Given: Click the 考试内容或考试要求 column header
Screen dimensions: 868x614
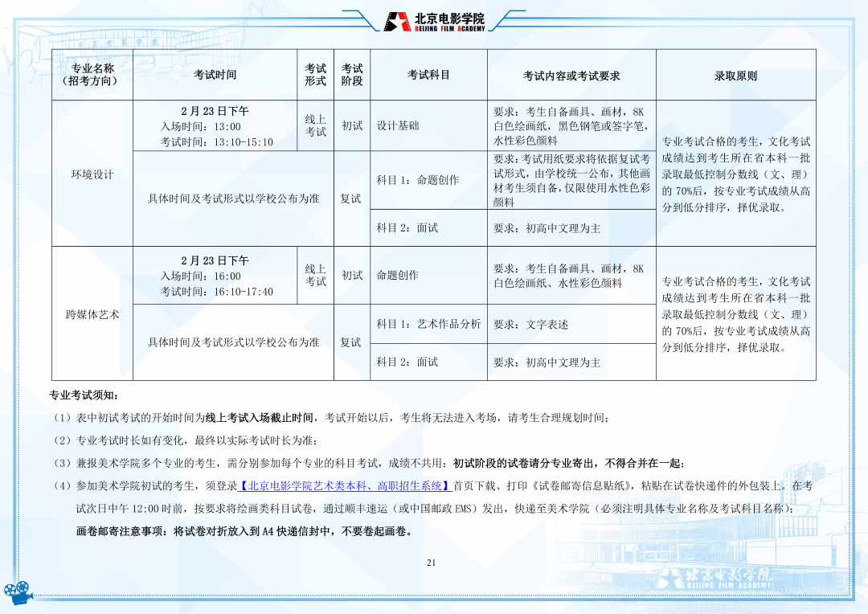Looking at the screenshot, I should click(571, 76).
